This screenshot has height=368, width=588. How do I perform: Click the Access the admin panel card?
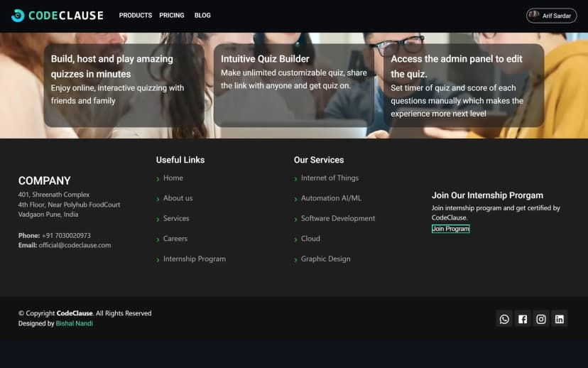pos(464,85)
